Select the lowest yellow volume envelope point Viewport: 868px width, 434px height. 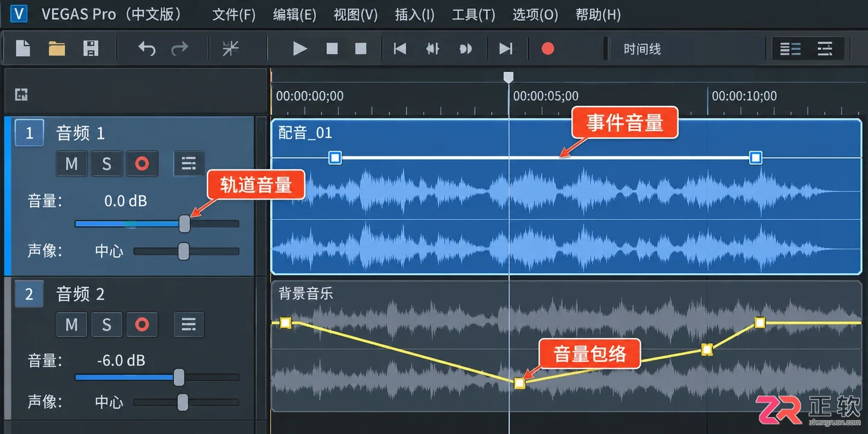tap(520, 383)
